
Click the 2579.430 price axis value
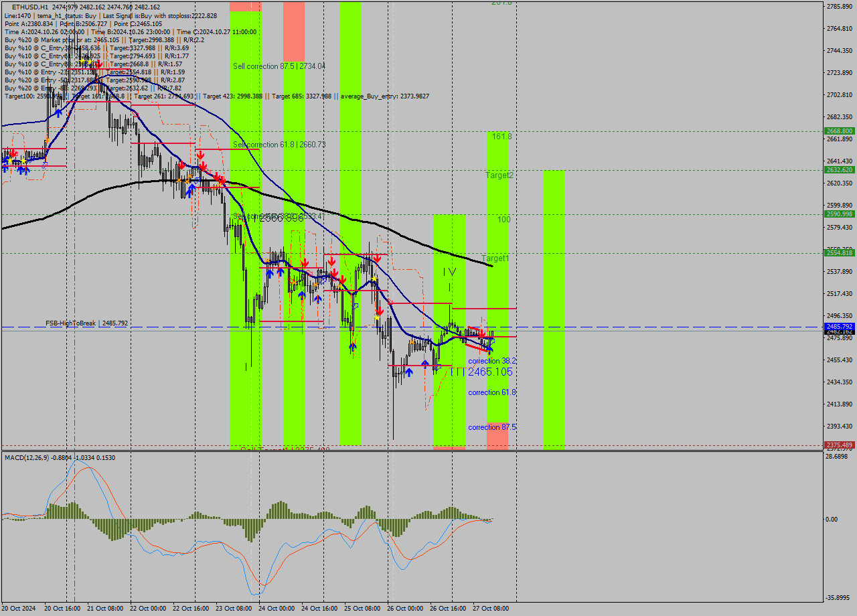click(840, 227)
